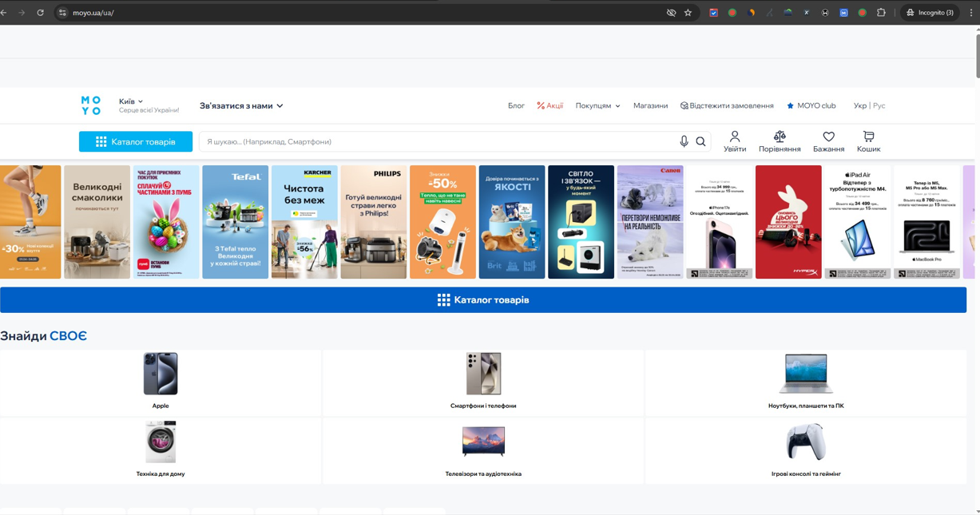Open the MacBook Pro M5 banner
The image size is (980, 515).
(x=927, y=222)
